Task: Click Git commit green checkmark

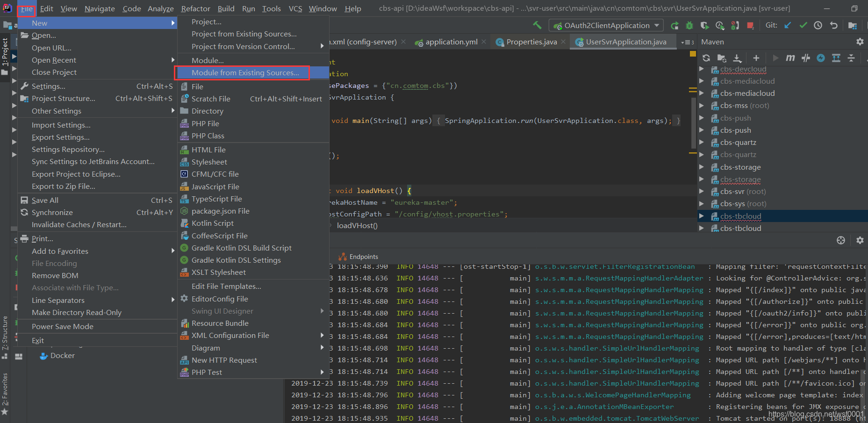Action: click(x=803, y=25)
